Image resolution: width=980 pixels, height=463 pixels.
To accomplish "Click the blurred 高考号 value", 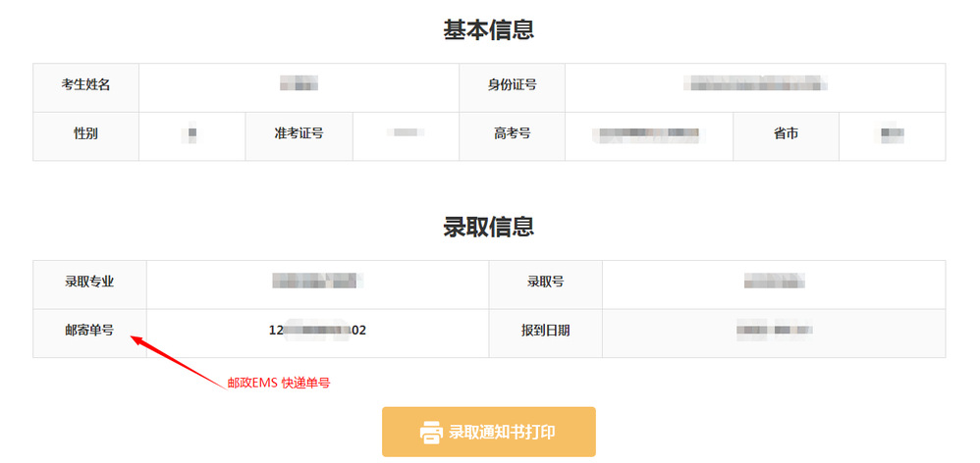I will click(x=648, y=132).
